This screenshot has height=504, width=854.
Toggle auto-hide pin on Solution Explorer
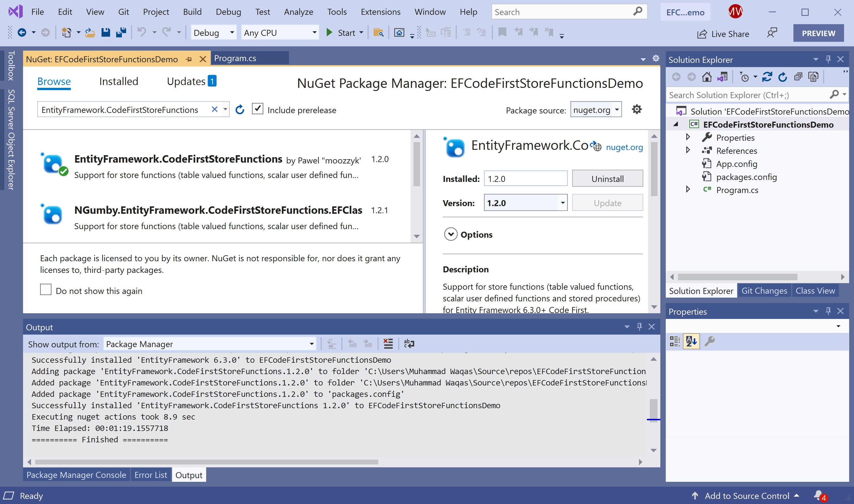coord(828,59)
